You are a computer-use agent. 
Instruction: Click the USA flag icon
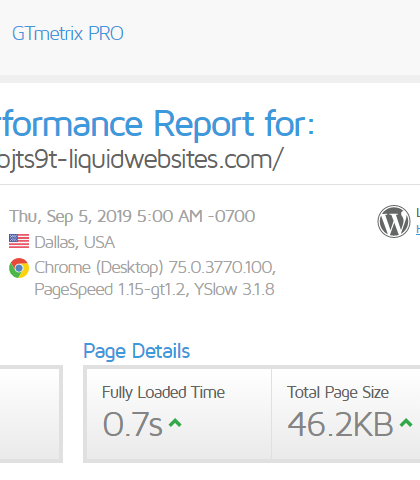19,241
